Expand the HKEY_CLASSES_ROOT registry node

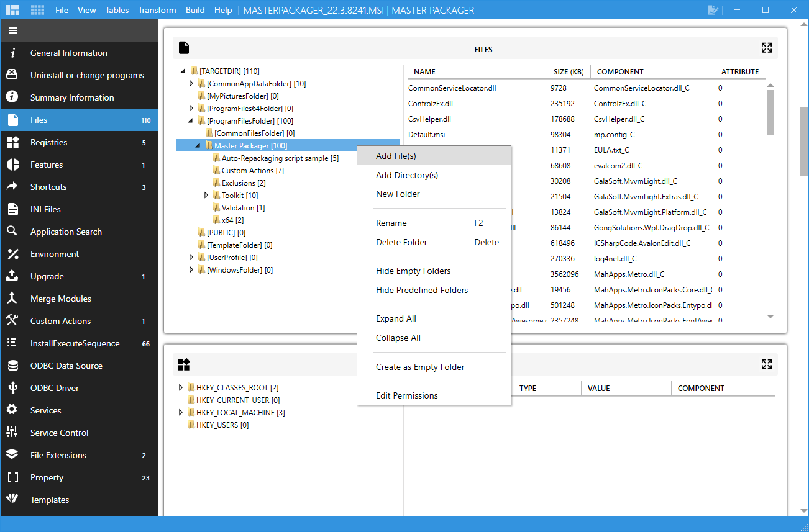[181, 388]
